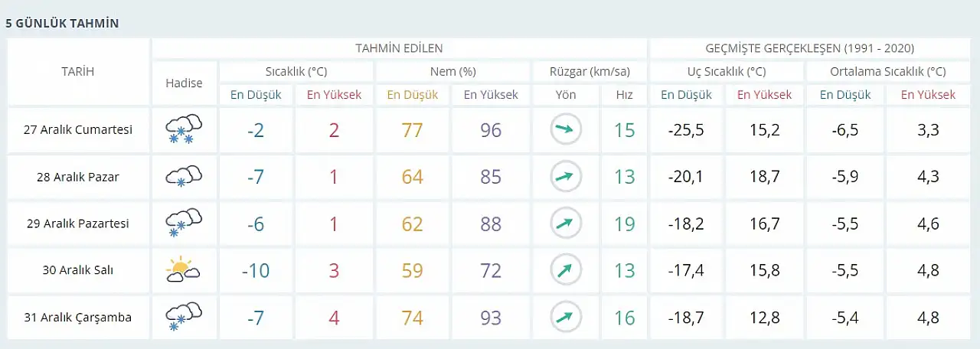The height and width of the screenshot is (349, 980).
Task: Click the partly sunny icon for 30 Aralık Salı
Action: point(184,270)
